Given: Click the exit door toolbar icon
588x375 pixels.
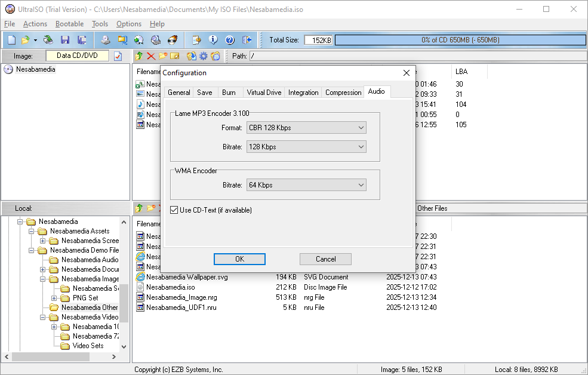Looking at the screenshot, I should click(x=247, y=40).
